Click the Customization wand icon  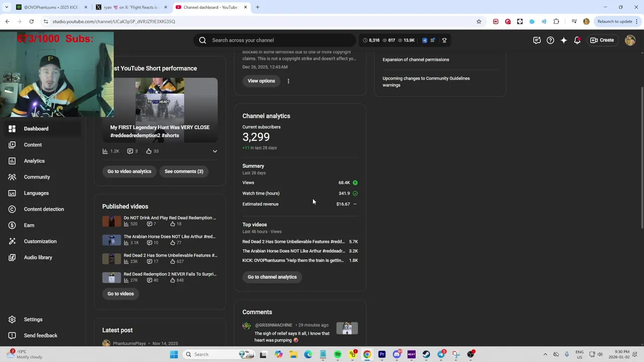point(12,241)
